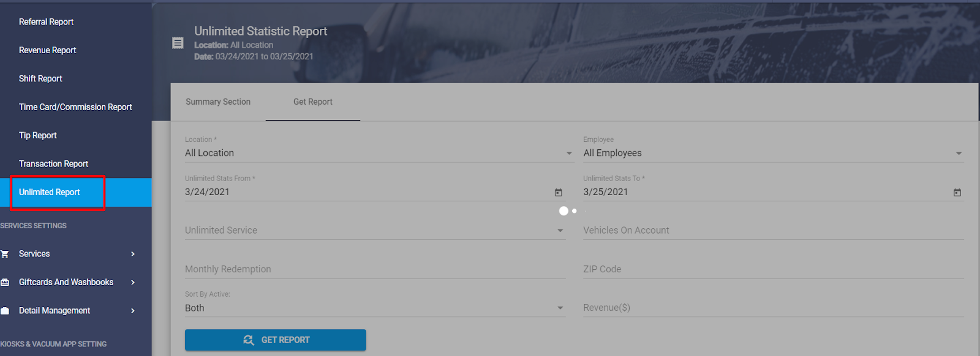Expand Giftcards And Washbooks submenu chevron

point(133,283)
